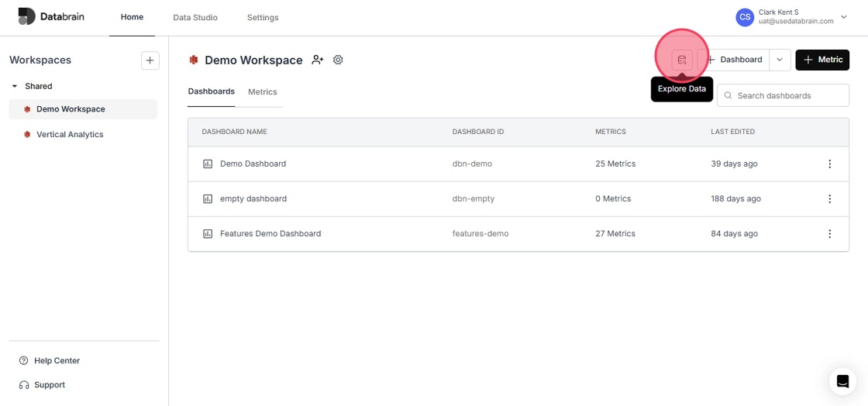
Task: Collapse the Shared workspaces group
Action: click(15, 86)
